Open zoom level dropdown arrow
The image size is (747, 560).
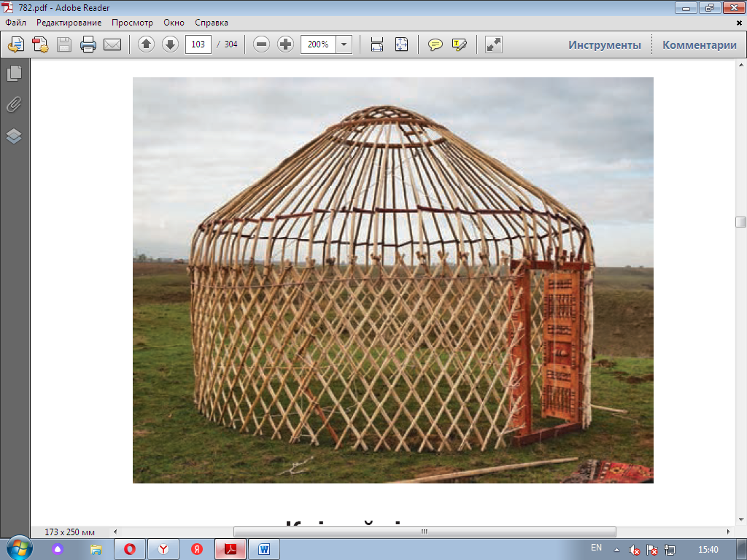click(344, 44)
